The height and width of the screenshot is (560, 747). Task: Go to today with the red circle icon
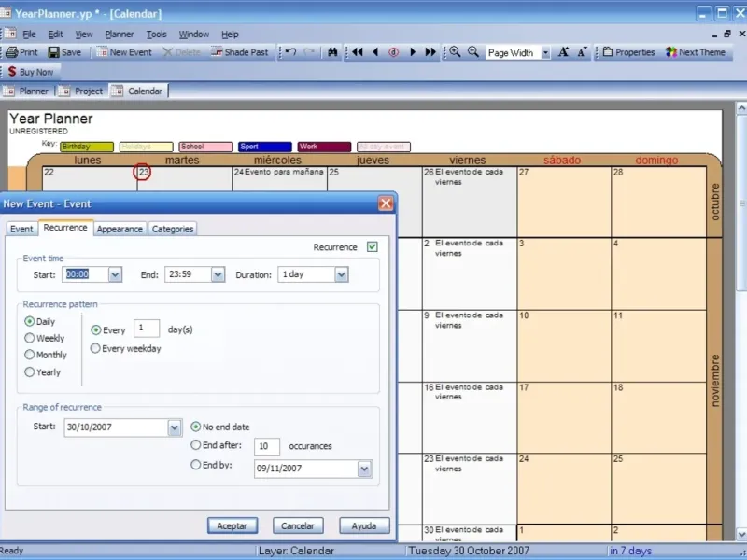[x=393, y=52]
